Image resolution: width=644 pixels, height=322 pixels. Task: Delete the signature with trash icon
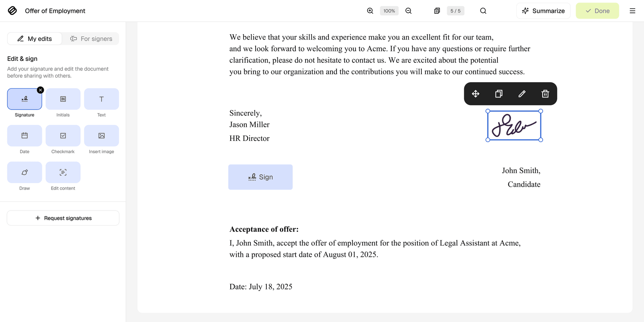[545, 94]
